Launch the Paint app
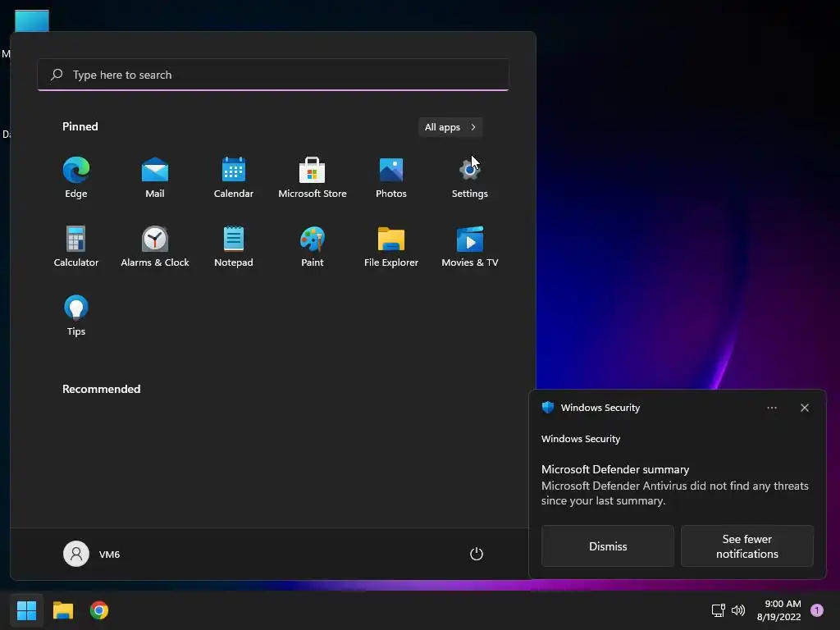840x630 pixels. click(x=313, y=247)
